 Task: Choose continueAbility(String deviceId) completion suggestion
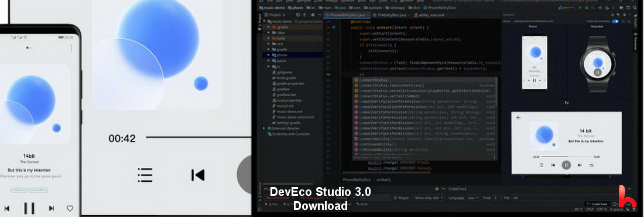425,150
